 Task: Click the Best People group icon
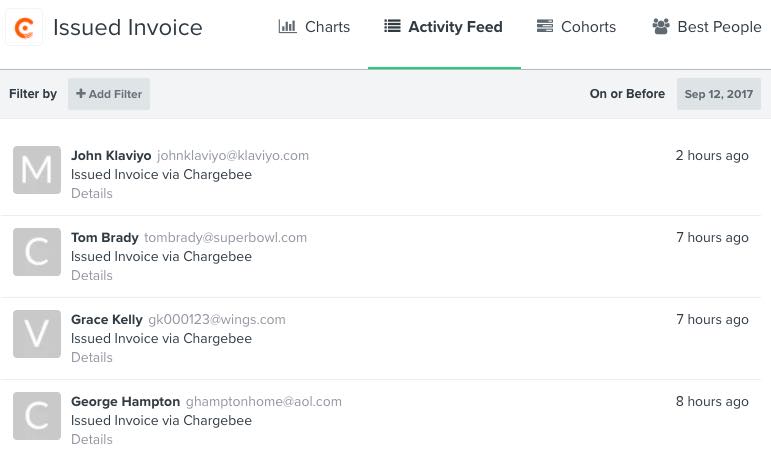(x=660, y=27)
